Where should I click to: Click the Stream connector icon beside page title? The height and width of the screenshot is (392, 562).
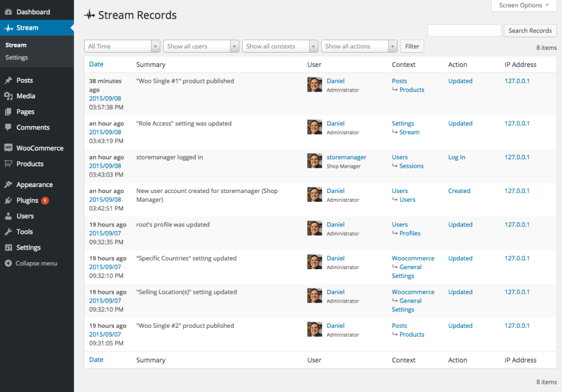89,15
